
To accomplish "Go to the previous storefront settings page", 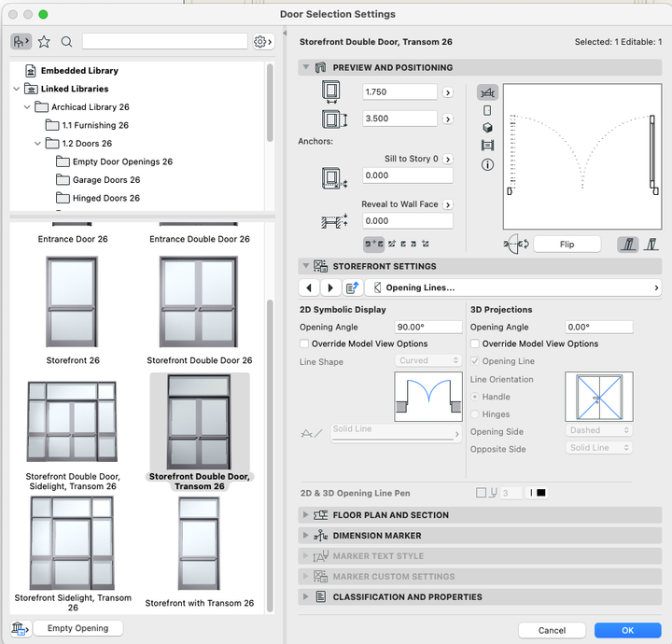I will 309,288.
